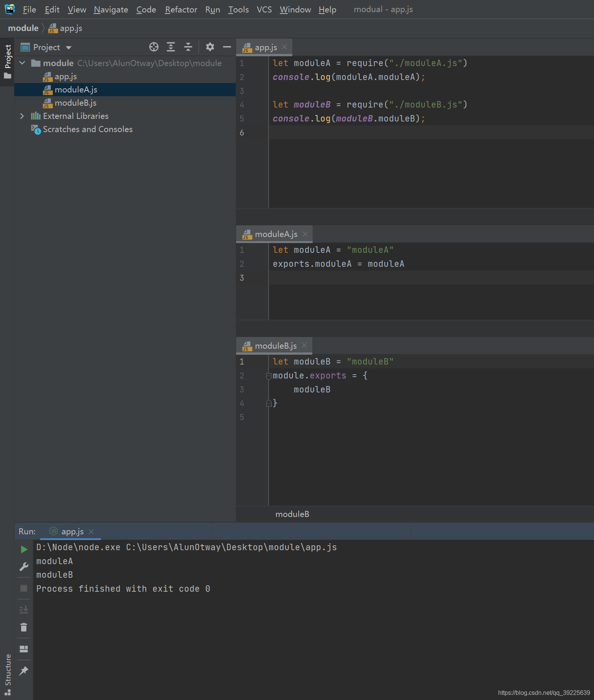Screen dimensions: 594x700
Task: Open the Refactor menu
Action: pos(181,9)
